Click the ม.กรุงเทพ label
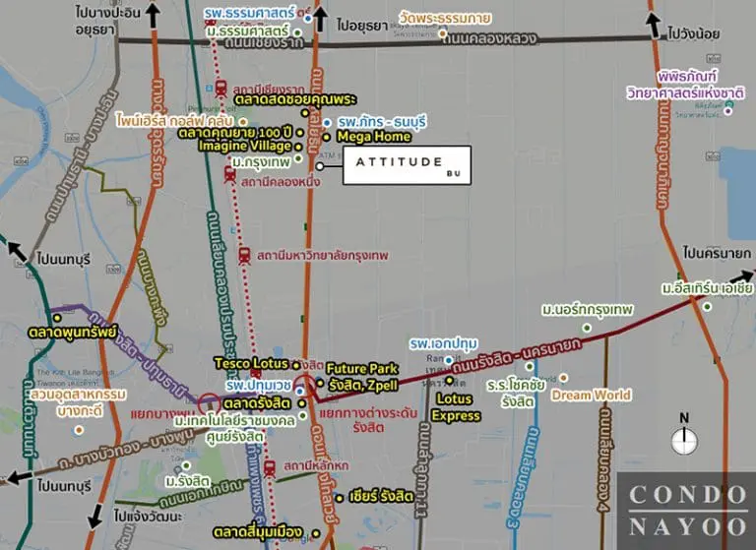The image size is (756, 550). pyautogui.click(x=261, y=162)
